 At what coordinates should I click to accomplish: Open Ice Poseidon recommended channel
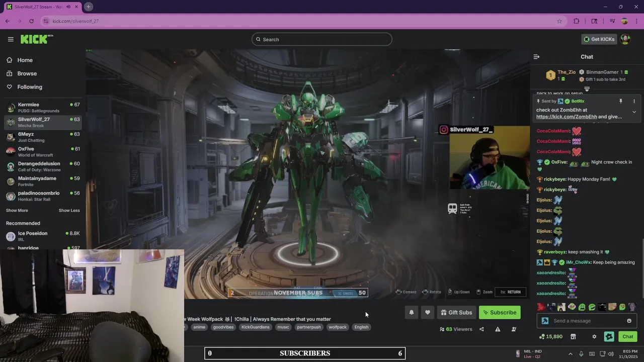tap(43, 236)
